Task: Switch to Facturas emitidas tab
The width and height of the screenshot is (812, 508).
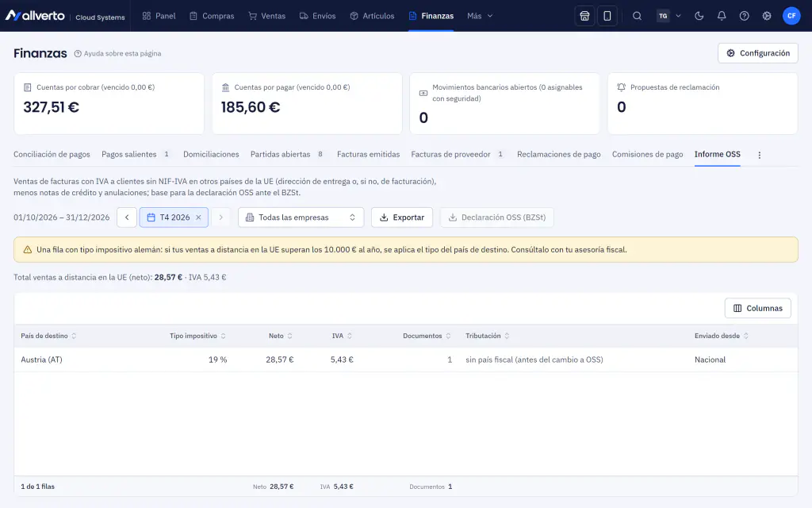Action: pyautogui.click(x=368, y=155)
